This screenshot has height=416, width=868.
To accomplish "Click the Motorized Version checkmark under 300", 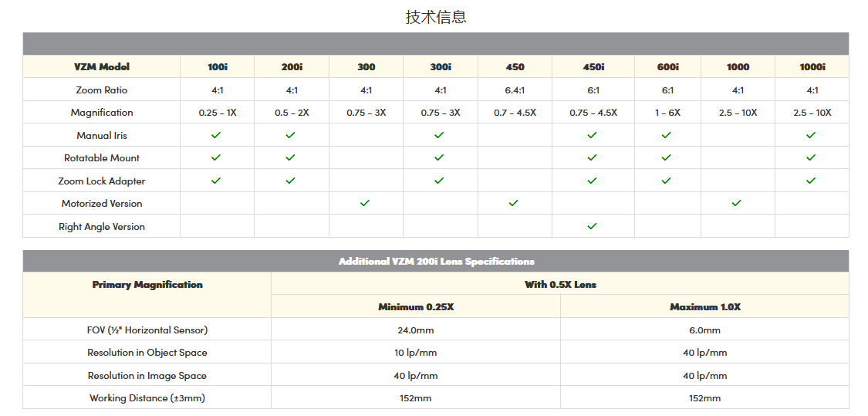I will pyautogui.click(x=365, y=203).
